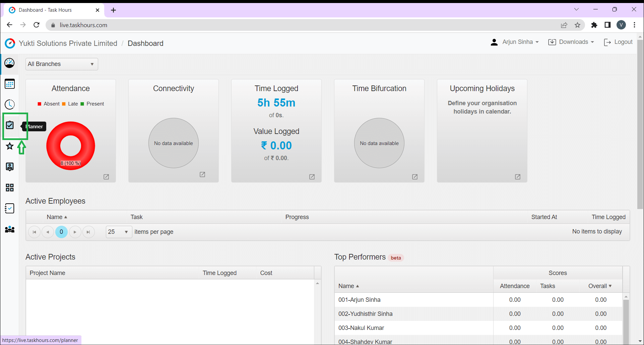Open the browser profile avatar V

[x=621, y=25]
